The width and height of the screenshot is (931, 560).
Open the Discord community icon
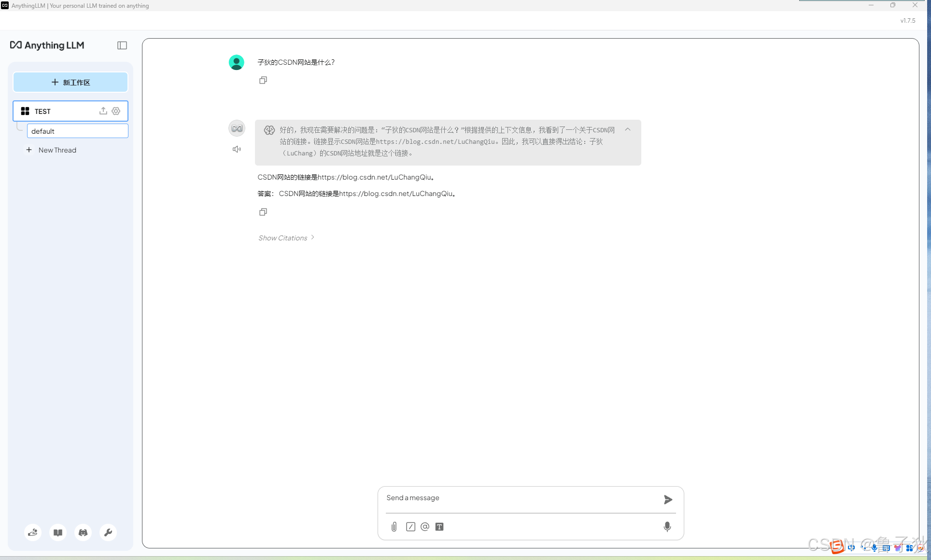[83, 532]
